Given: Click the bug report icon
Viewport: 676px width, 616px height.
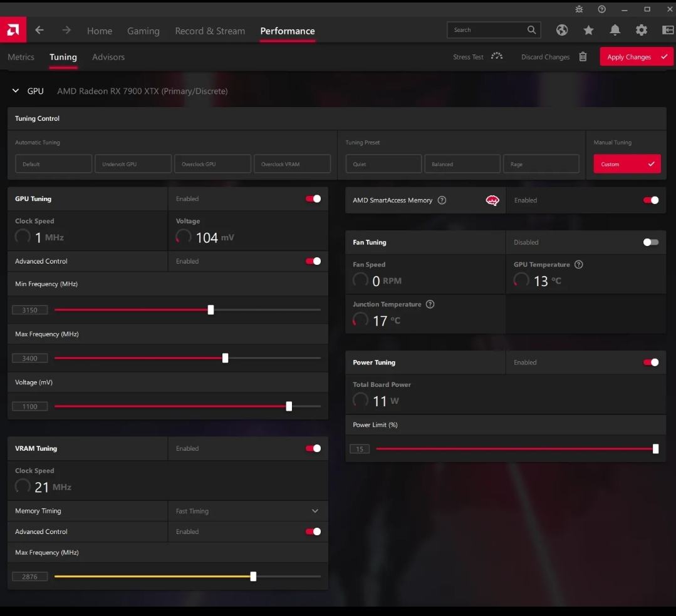Looking at the screenshot, I should pos(579,9).
